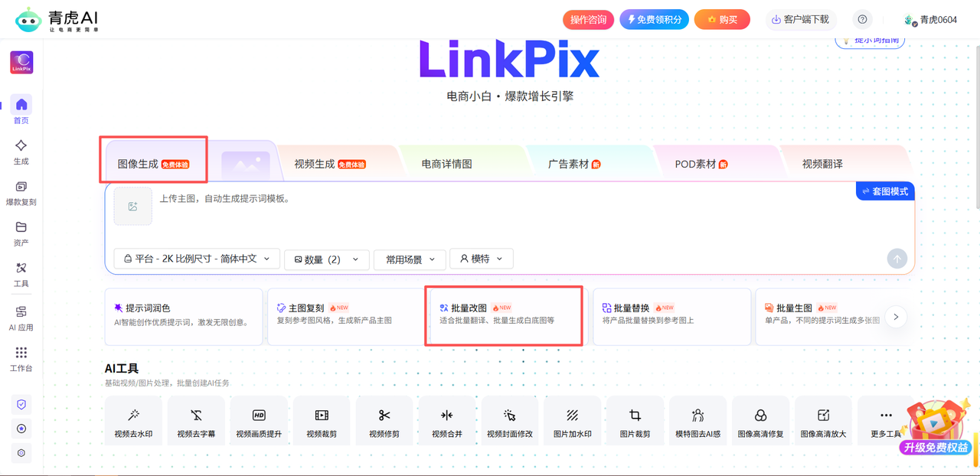
Task: Open 视频合并 tool
Action: pyautogui.click(x=447, y=420)
